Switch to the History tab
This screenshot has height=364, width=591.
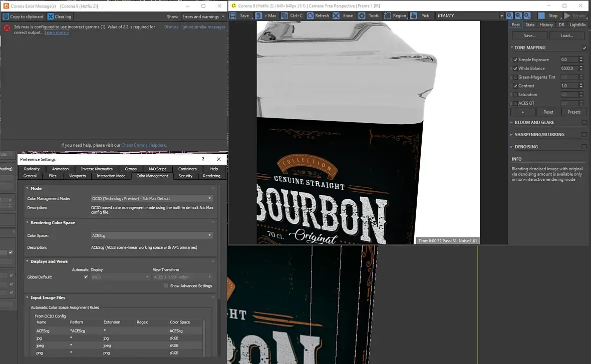pyautogui.click(x=546, y=25)
